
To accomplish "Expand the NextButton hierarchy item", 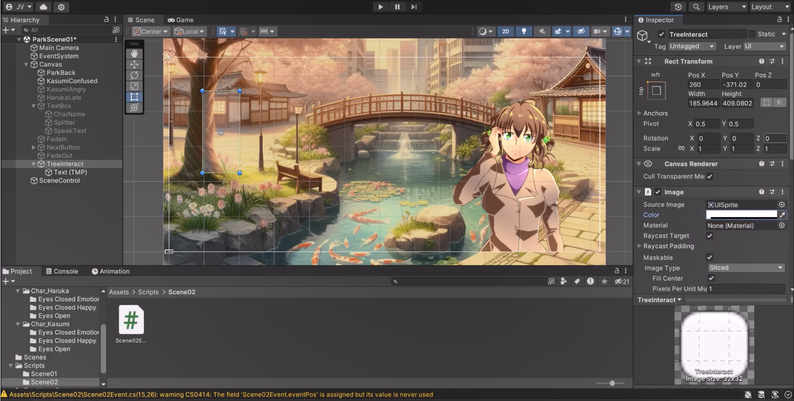I will coord(33,147).
